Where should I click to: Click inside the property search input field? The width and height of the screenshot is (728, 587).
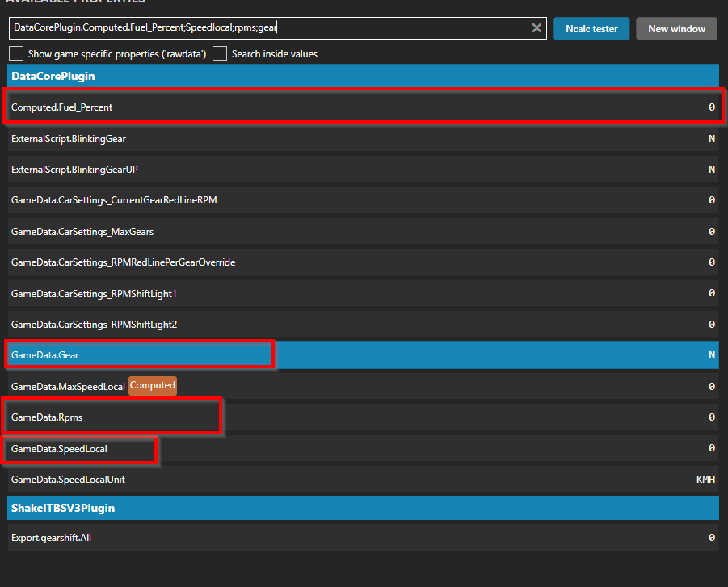coord(267,27)
